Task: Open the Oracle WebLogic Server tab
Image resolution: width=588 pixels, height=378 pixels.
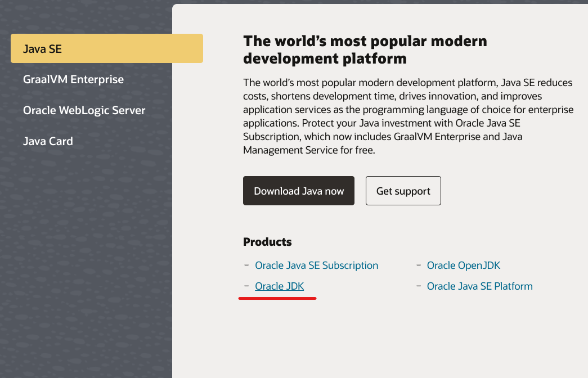Action: [84, 110]
